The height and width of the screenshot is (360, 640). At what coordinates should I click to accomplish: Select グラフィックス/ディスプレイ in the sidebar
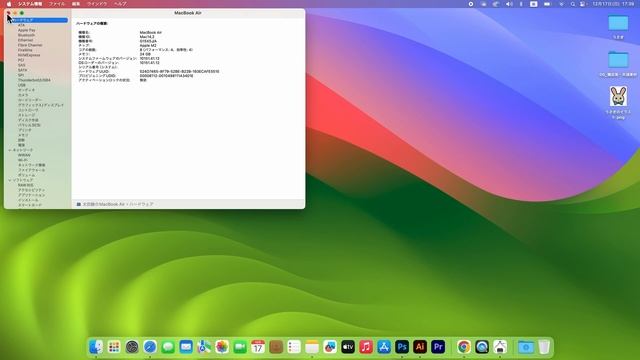click(41, 105)
